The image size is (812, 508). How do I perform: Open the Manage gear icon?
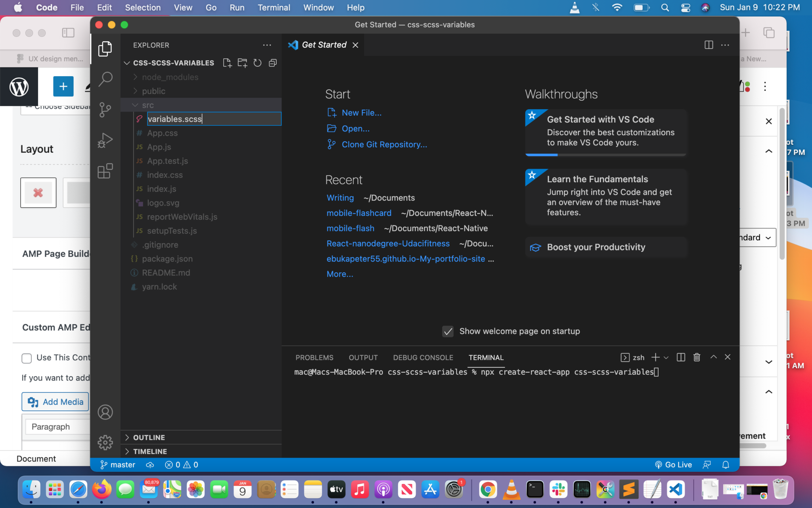click(105, 443)
